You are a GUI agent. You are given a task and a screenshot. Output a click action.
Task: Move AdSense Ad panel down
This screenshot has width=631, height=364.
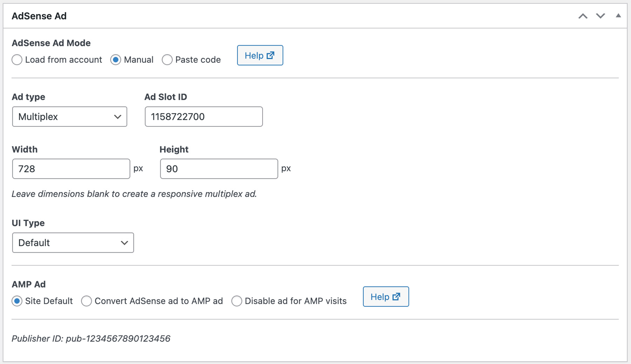tap(601, 16)
